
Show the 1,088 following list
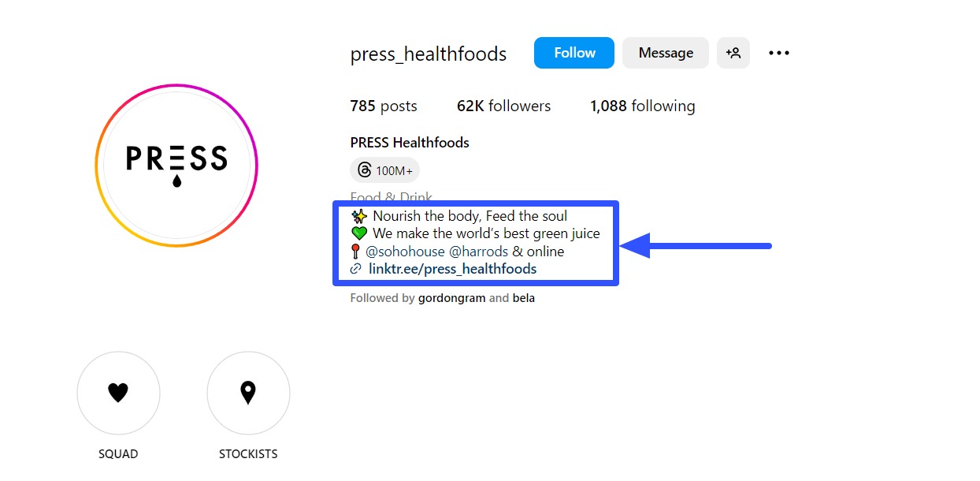[642, 106]
